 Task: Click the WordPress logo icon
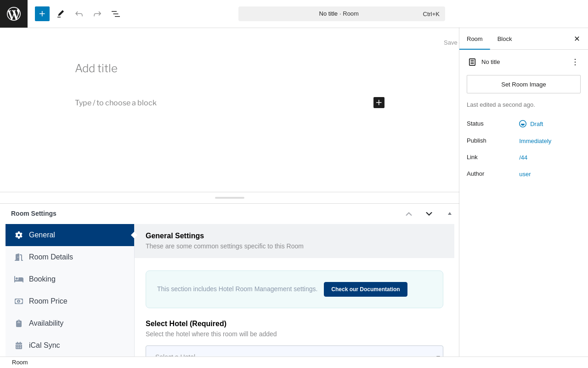tap(14, 14)
